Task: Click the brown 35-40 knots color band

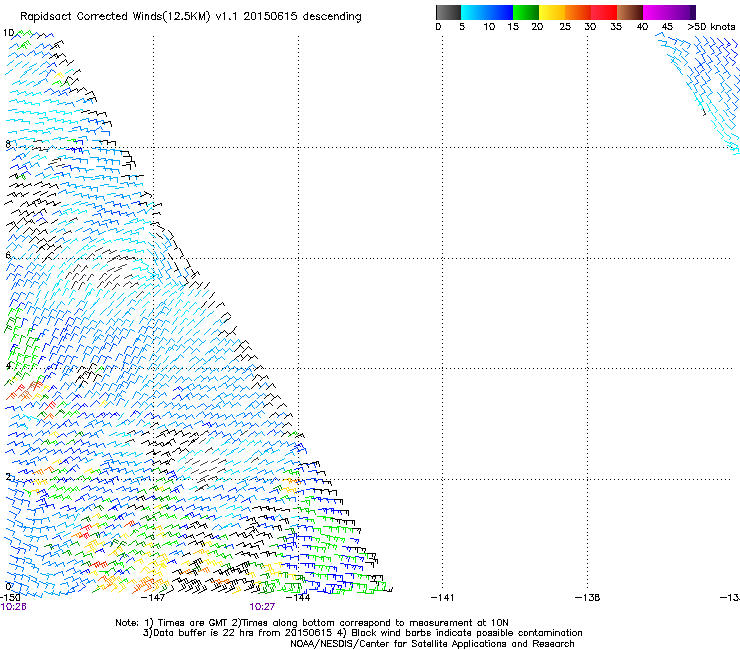Action: (630, 12)
